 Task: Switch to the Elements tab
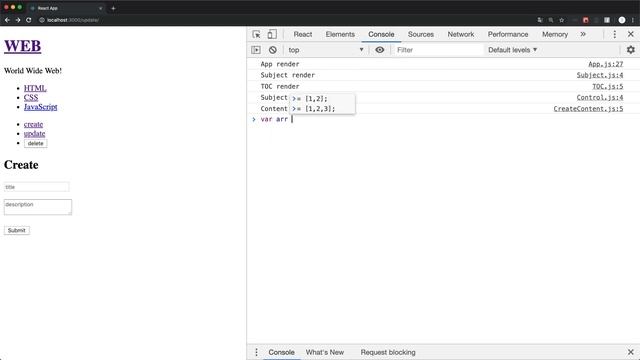click(340, 34)
